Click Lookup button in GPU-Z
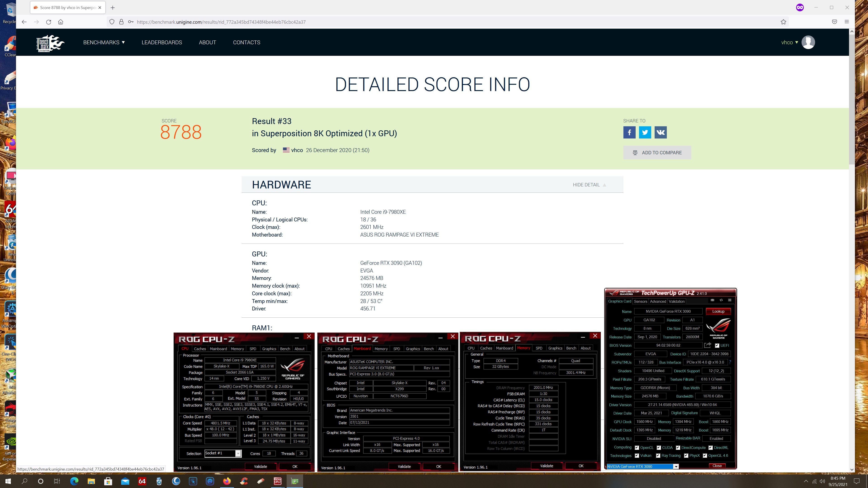This screenshot has width=868, height=488. 718,312
